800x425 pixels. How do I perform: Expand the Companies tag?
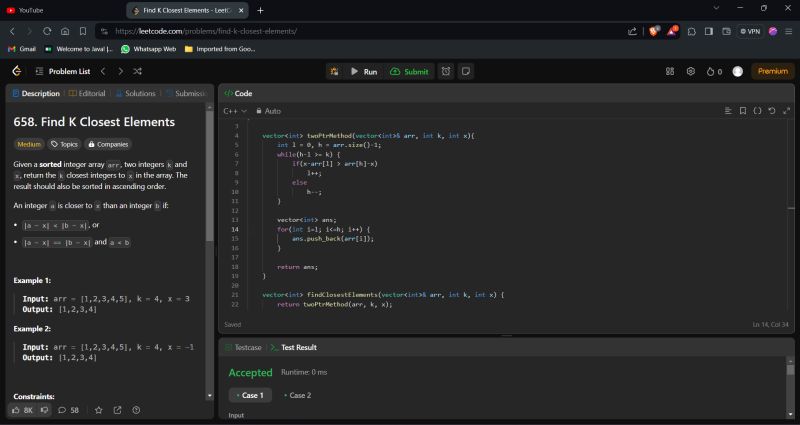109,144
